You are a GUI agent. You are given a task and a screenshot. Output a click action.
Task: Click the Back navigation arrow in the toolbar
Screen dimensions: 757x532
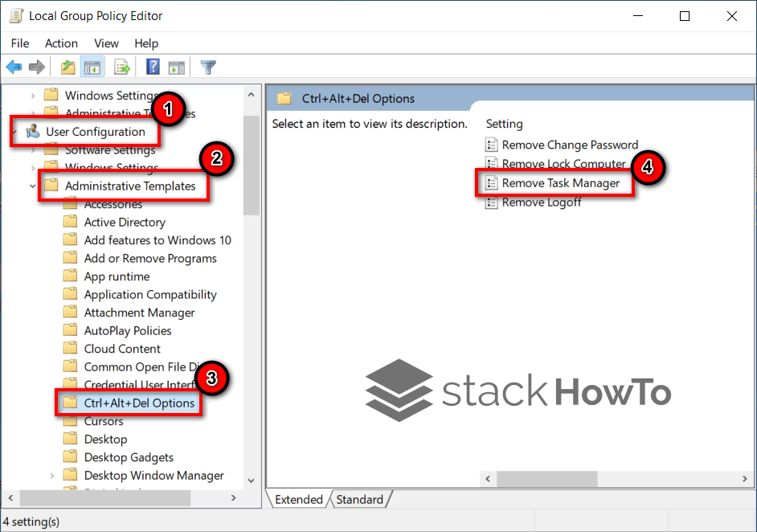coord(14,67)
